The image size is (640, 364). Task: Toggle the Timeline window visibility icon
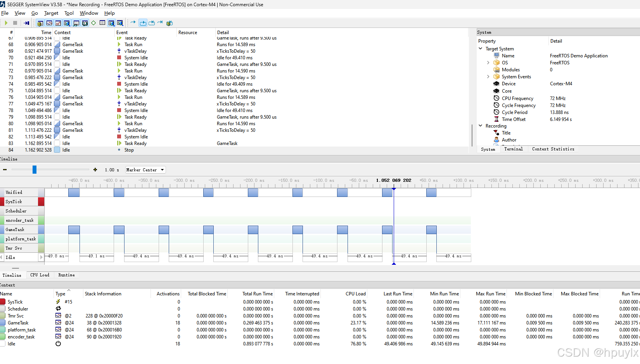pyautogui.click(x=49, y=23)
